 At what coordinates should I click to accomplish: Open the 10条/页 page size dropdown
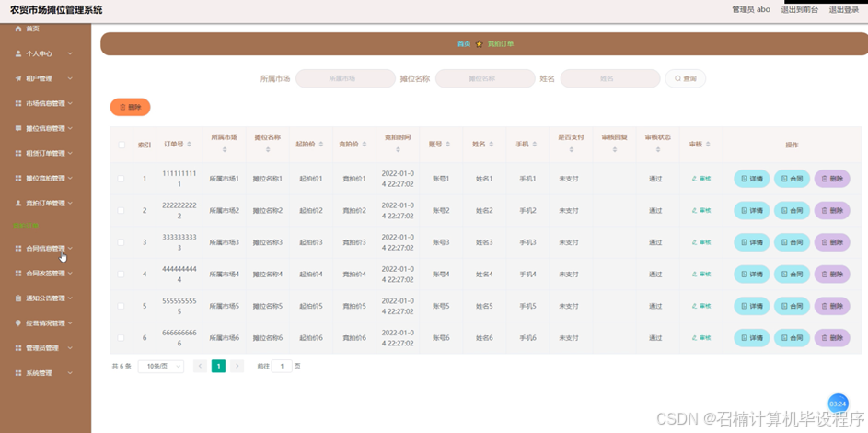[x=160, y=366]
